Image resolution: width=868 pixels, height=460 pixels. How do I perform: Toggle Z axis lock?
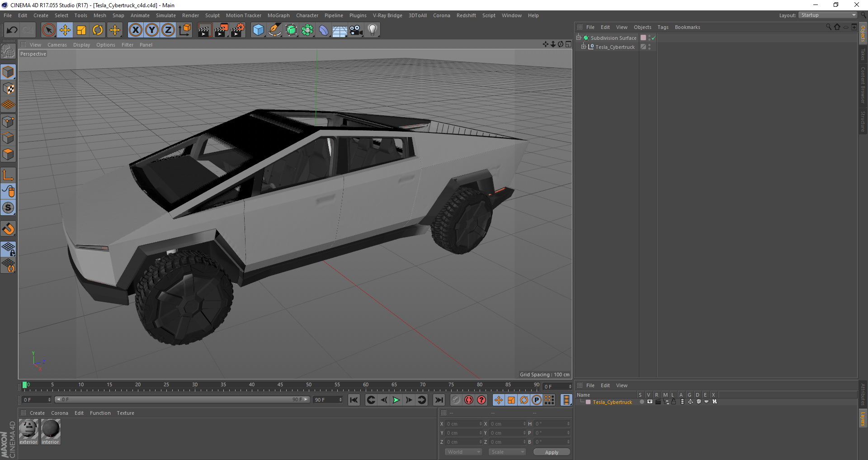click(168, 30)
